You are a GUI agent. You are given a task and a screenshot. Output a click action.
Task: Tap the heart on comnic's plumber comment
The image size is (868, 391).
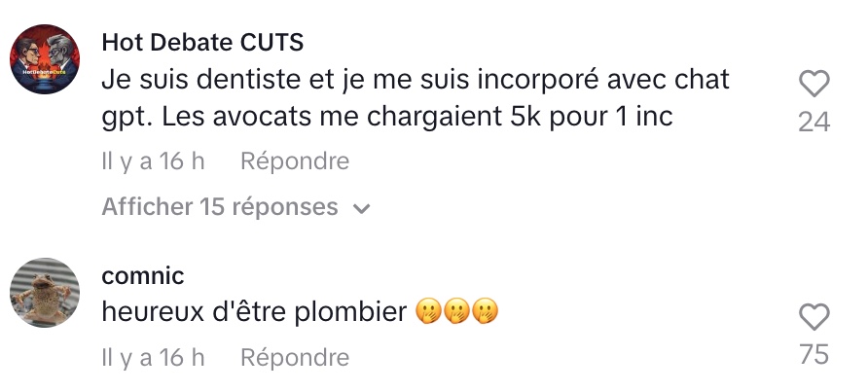(814, 317)
